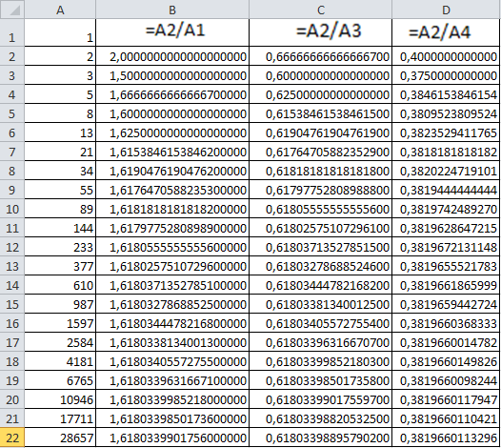Image resolution: width=501 pixels, height=448 pixels.
Task: Click cell with value 1,6180339901756000
Action: (172, 438)
